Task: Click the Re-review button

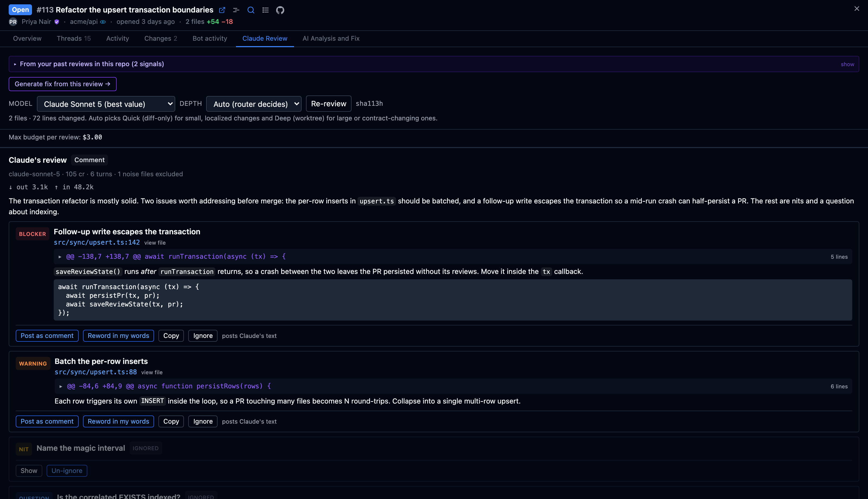Action: click(329, 104)
